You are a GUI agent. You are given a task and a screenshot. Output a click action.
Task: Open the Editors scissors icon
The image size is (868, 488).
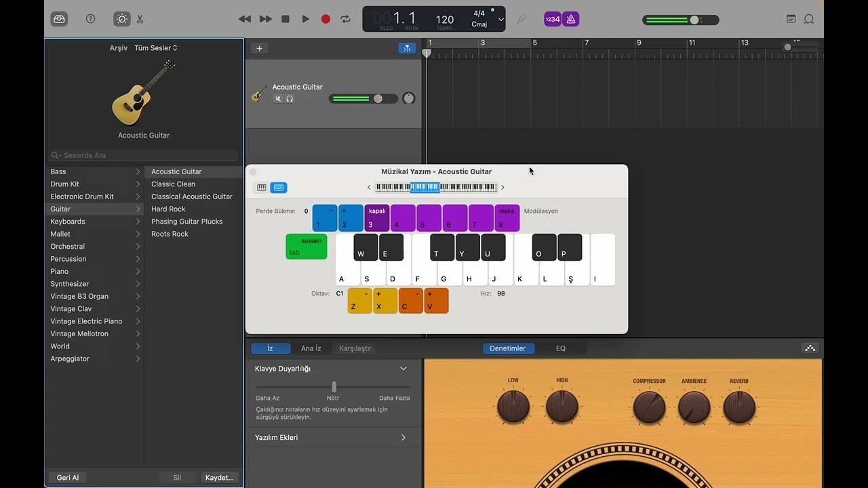click(x=140, y=19)
